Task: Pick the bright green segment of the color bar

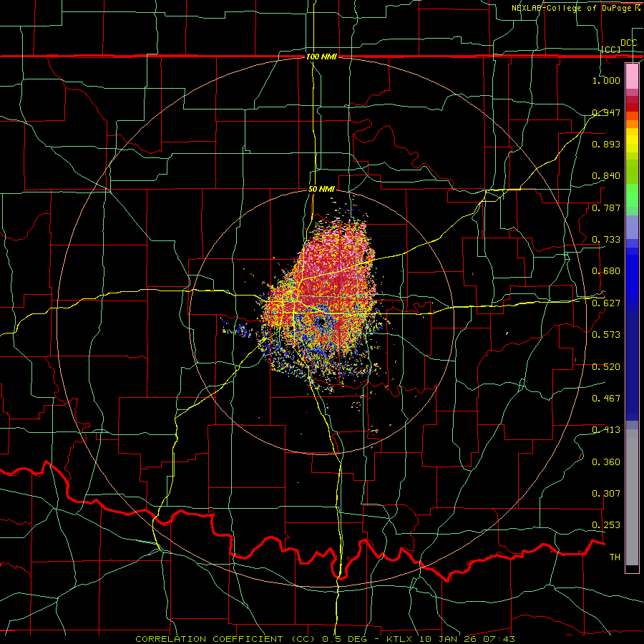Action: (x=632, y=195)
